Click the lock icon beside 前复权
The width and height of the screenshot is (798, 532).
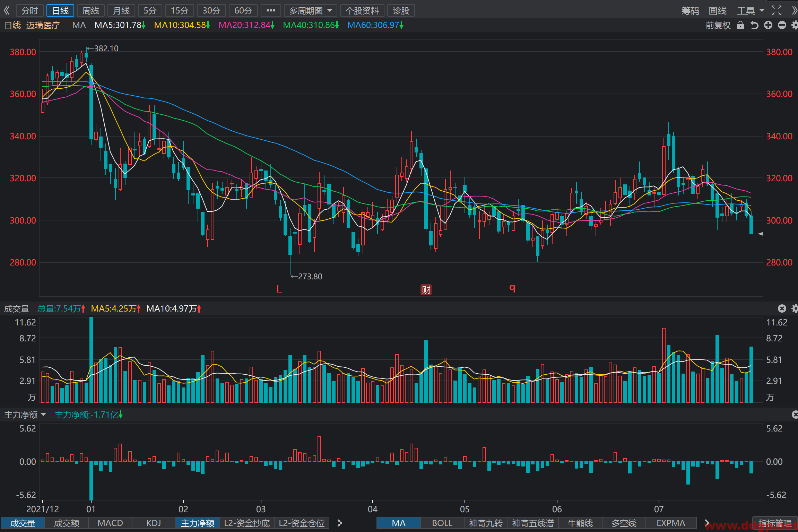pos(740,25)
